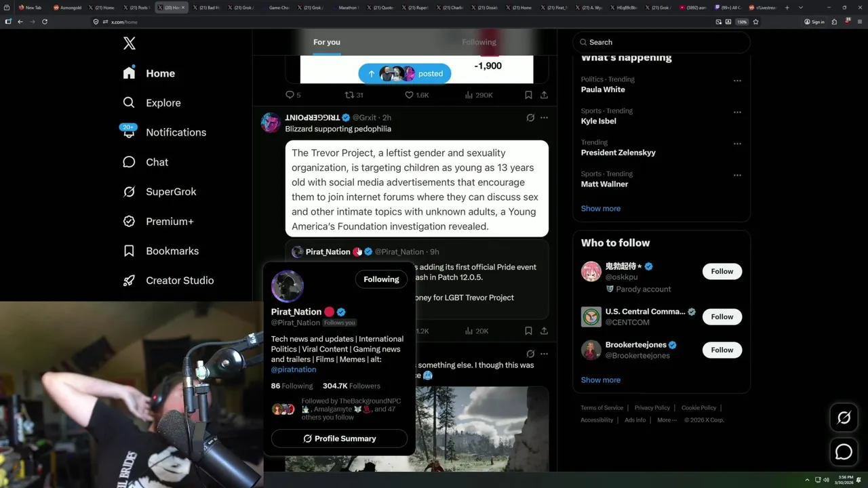Focus the Search input field
Image resolution: width=868 pixels, height=488 pixels.
click(661, 42)
